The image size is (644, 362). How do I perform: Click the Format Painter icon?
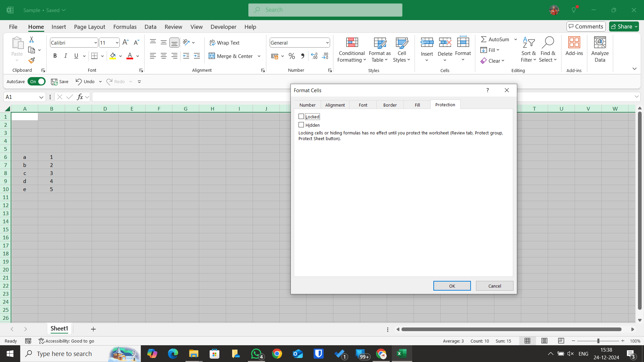32,60
